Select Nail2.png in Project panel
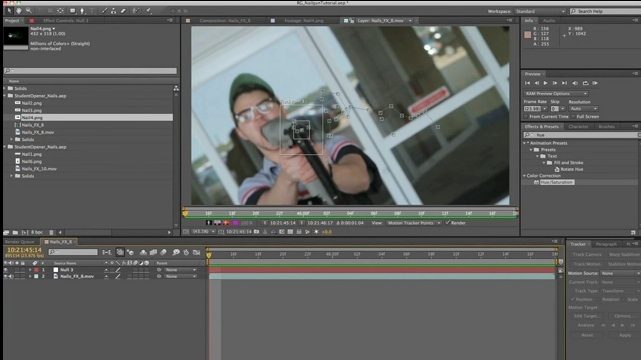This screenshot has width=641, height=360. [x=32, y=103]
